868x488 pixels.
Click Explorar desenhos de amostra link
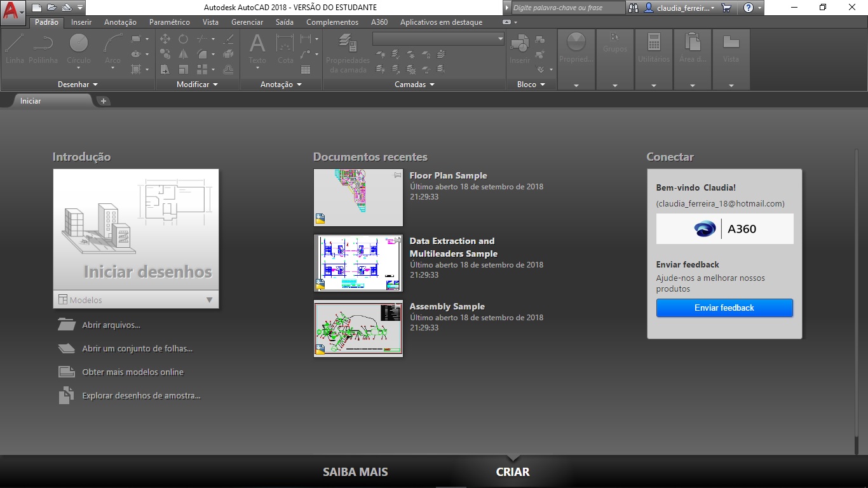141,396
